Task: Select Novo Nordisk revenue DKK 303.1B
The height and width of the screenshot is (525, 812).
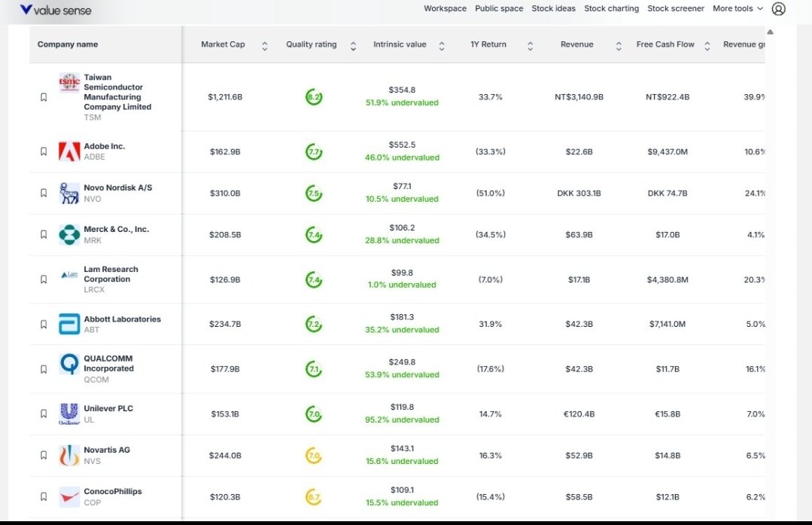Action: tap(579, 194)
